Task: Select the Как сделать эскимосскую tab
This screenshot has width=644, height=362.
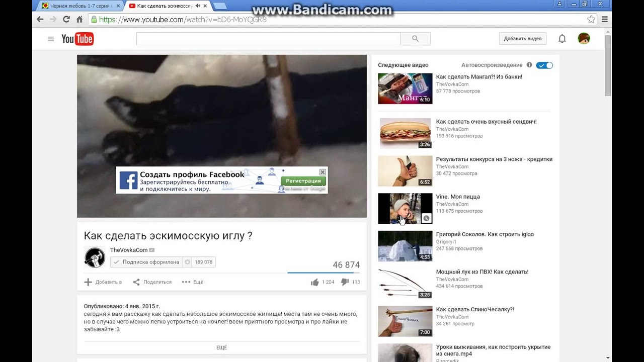Action: click(168, 6)
